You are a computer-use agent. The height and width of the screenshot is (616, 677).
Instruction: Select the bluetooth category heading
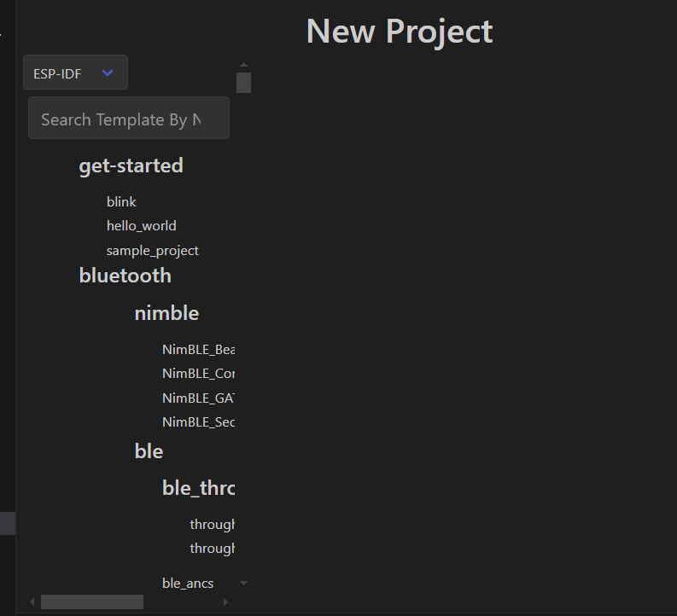(x=125, y=276)
